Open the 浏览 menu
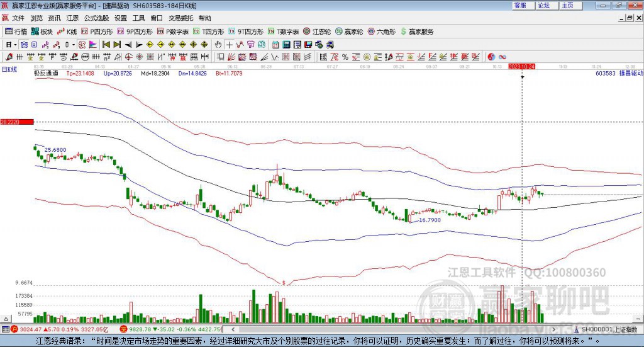Image resolution: width=644 pixels, height=347 pixels. click(x=36, y=18)
